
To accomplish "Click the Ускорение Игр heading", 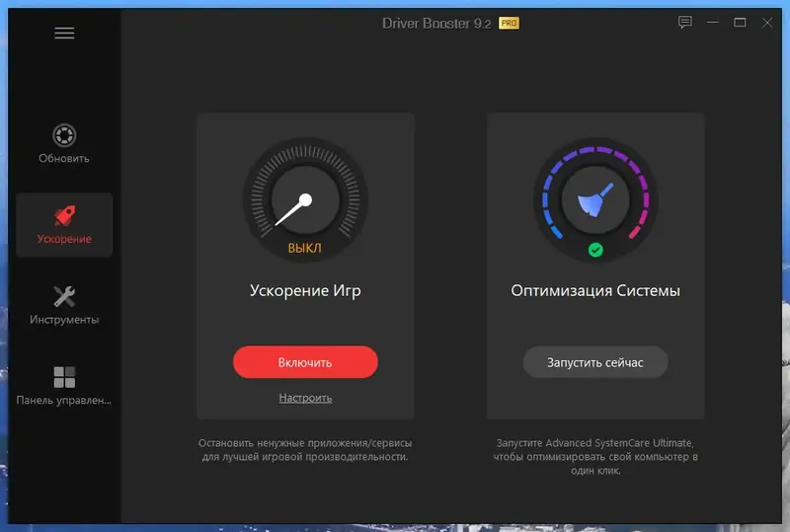I will [x=305, y=291].
